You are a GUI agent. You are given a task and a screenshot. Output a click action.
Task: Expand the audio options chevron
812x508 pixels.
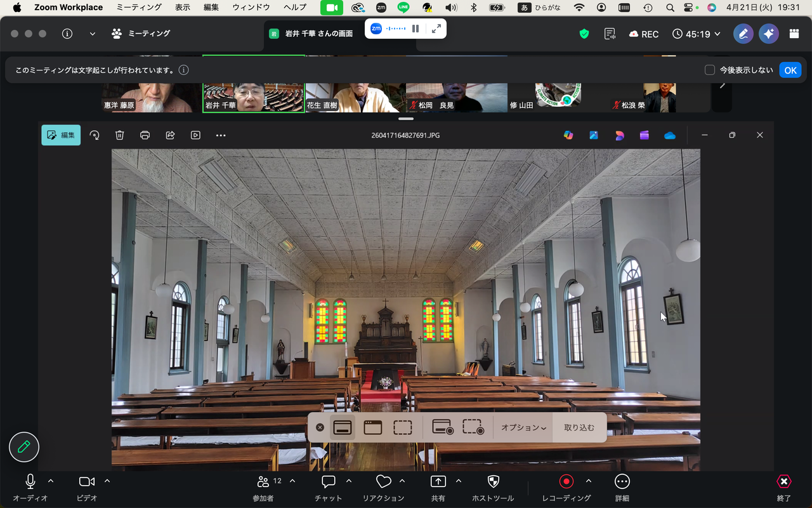[x=51, y=481]
